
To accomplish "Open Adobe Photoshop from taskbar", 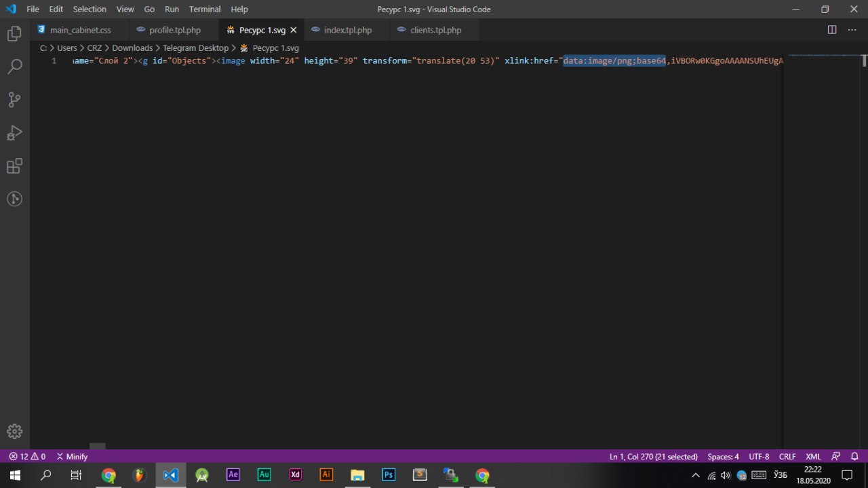I will tap(389, 475).
